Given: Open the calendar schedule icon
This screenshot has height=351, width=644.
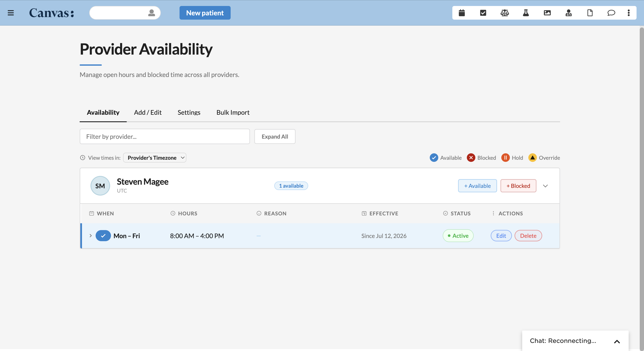Looking at the screenshot, I should [x=462, y=13].
